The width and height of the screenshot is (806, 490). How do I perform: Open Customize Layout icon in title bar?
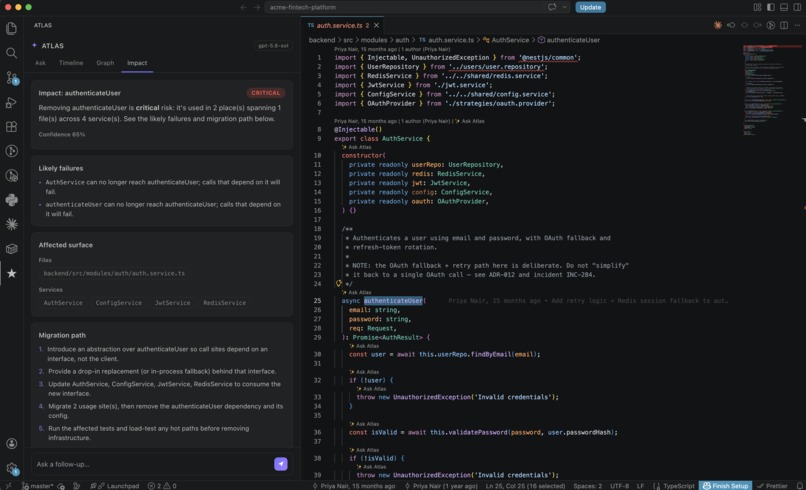(757, 7)
